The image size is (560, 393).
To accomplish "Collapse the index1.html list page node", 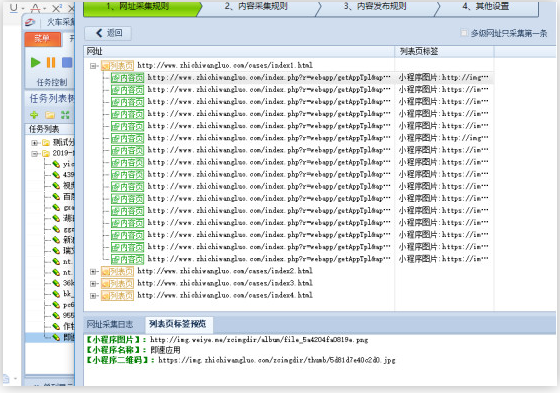I will [93, 66].
